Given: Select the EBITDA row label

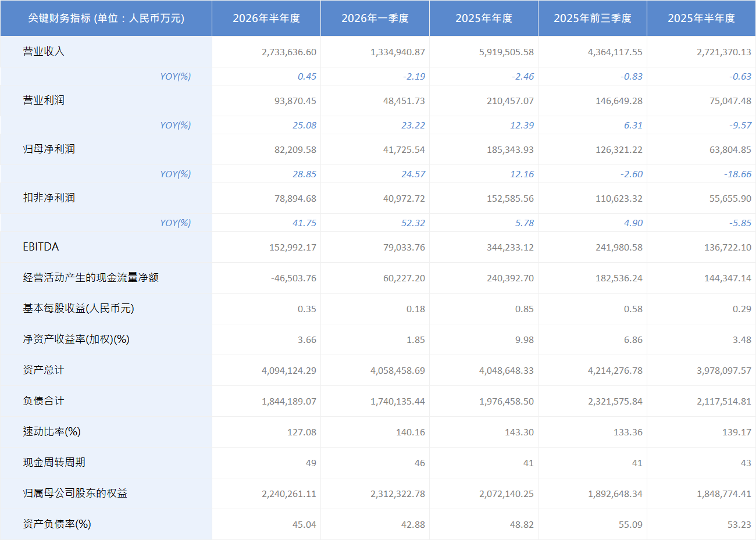Looking at the screenshot, I should coord(41,247).
